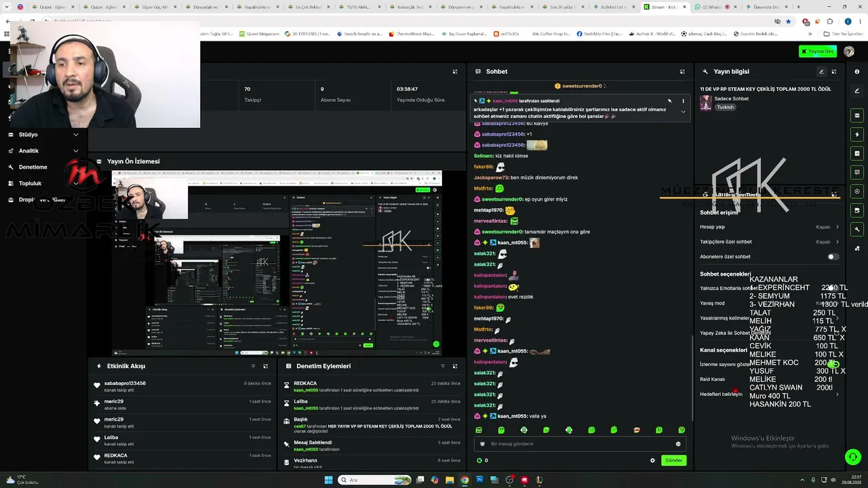Screen dimensions: 868x488
Task: Expand the Stüdyo menu chevron
Action: pyautogui.click(x=75, y=134)
